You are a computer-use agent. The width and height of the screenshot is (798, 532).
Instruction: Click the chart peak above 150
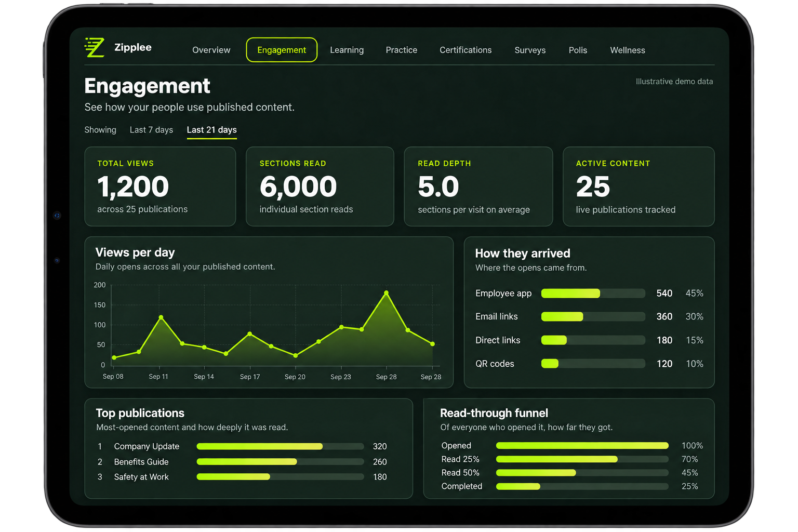tap(386, 293)
